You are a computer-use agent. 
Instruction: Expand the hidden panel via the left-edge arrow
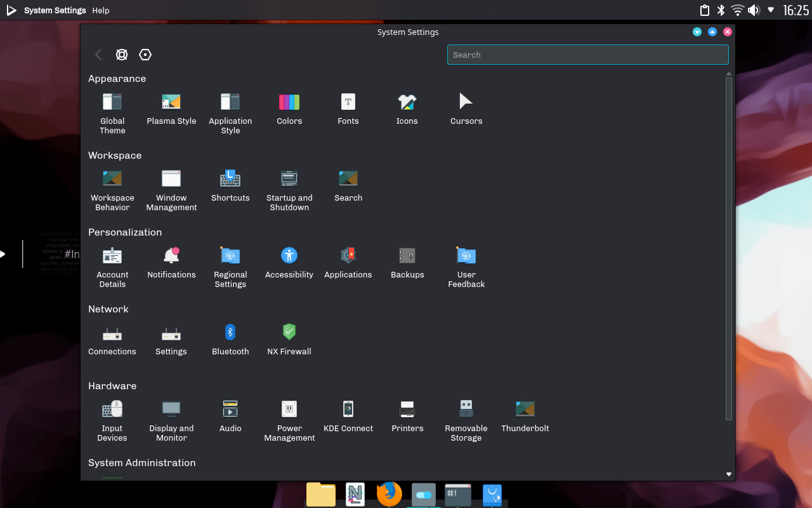click(x=4, y=253)
